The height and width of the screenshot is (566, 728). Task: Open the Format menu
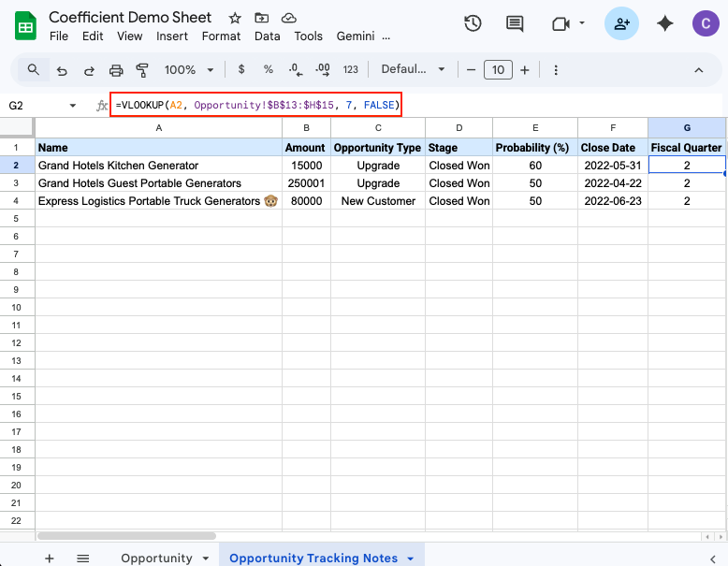point(221,36)
